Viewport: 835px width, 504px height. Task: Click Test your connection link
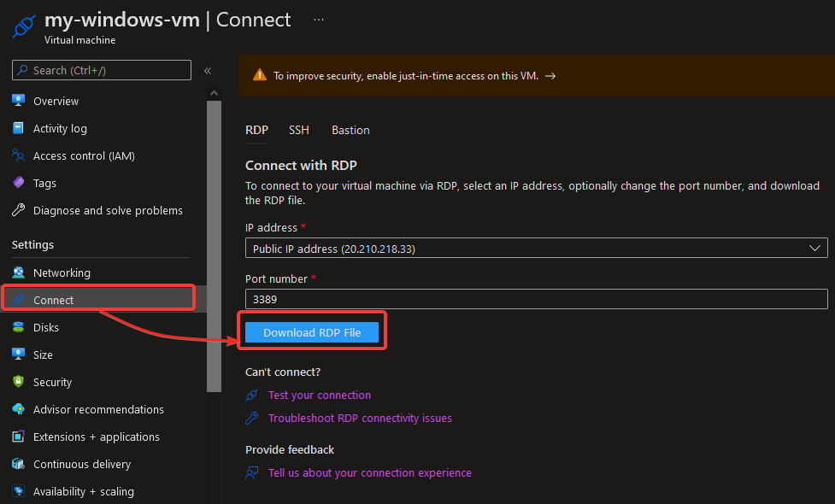coord(320,395)
